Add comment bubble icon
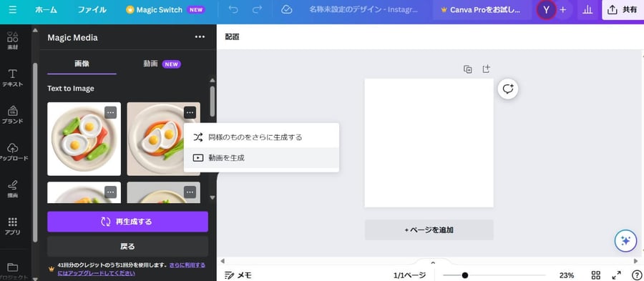The height and width of the screenshot is (281, 644). (508, 89)
